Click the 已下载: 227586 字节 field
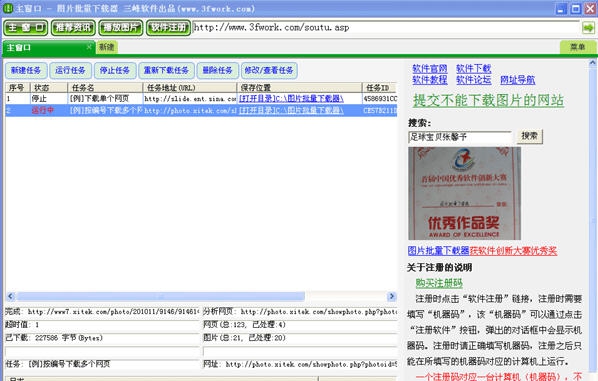The image size is (598, 381). (x=102, y=338)
